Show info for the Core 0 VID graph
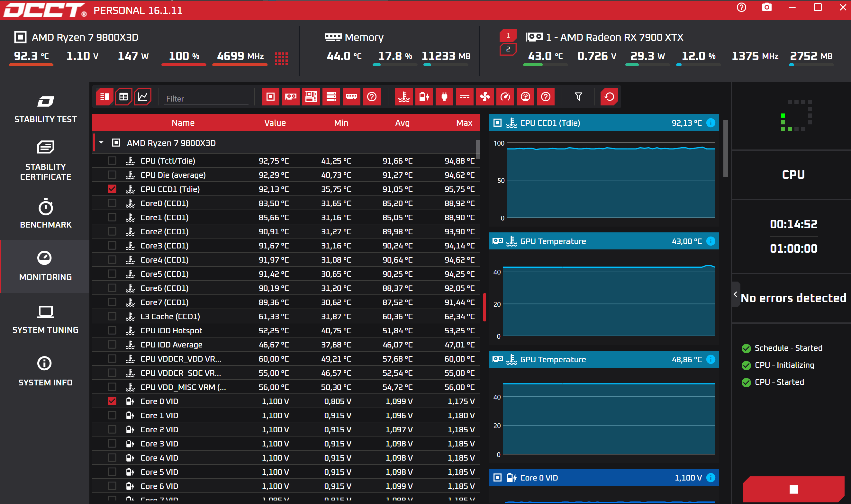 711,478
